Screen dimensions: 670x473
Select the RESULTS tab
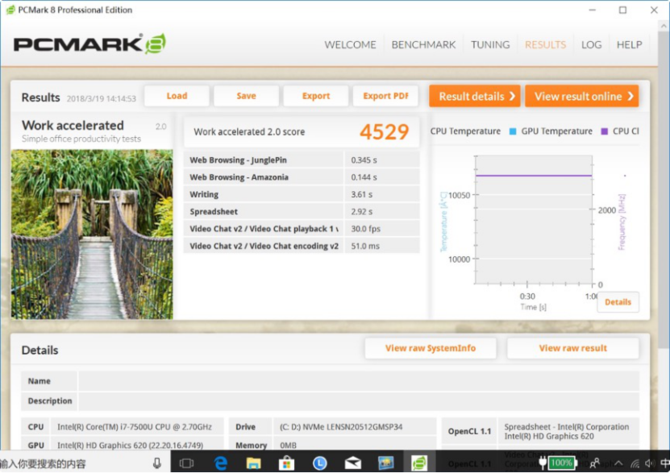pyautogui.click(x=545, y=44)
